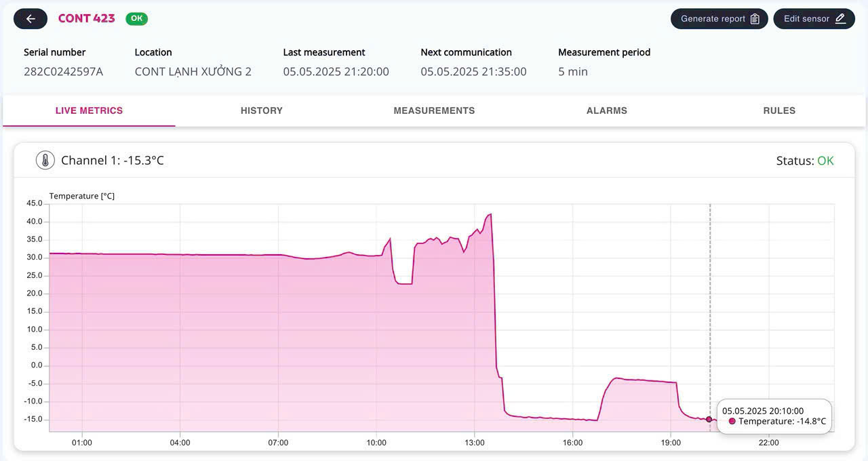Click the 22:00 time axis label
The height and width of the screenshot is (461, 868).
coord(769,443)
